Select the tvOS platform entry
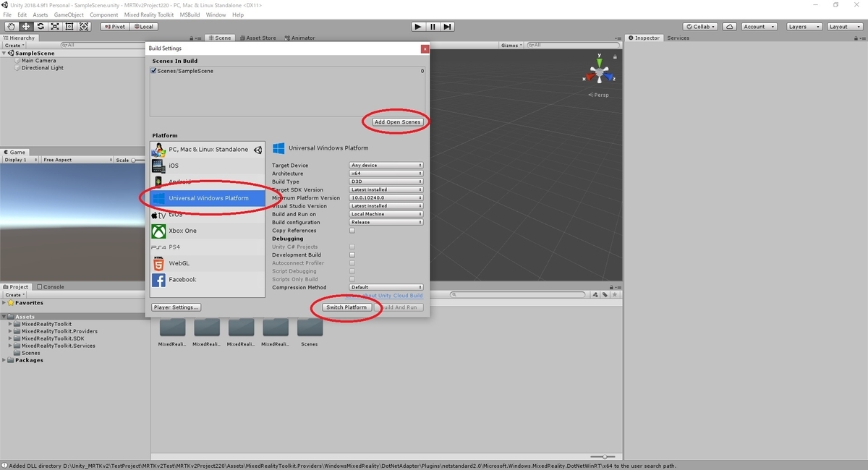 208,215
